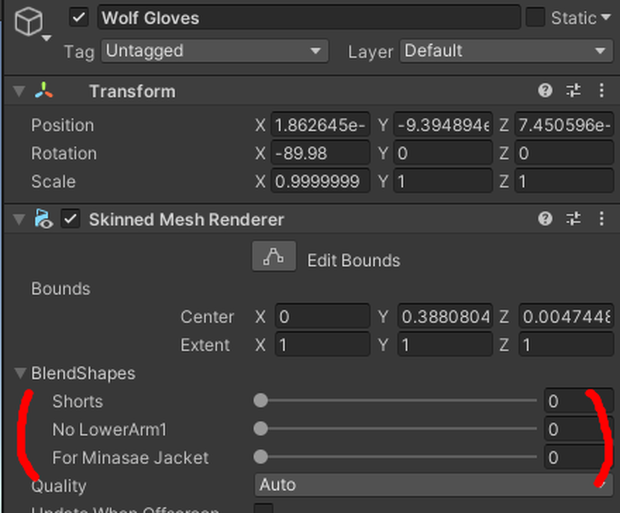Click the Wolf Gloves name field
Image resolution: width=620 pixels, height=513 pixels.
pos(309,17)
